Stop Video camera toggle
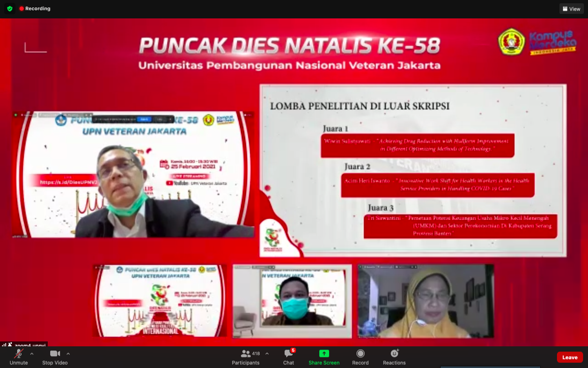Image resolution: width=588 pixels, height=368 pixels. click(x=55, y=357)
